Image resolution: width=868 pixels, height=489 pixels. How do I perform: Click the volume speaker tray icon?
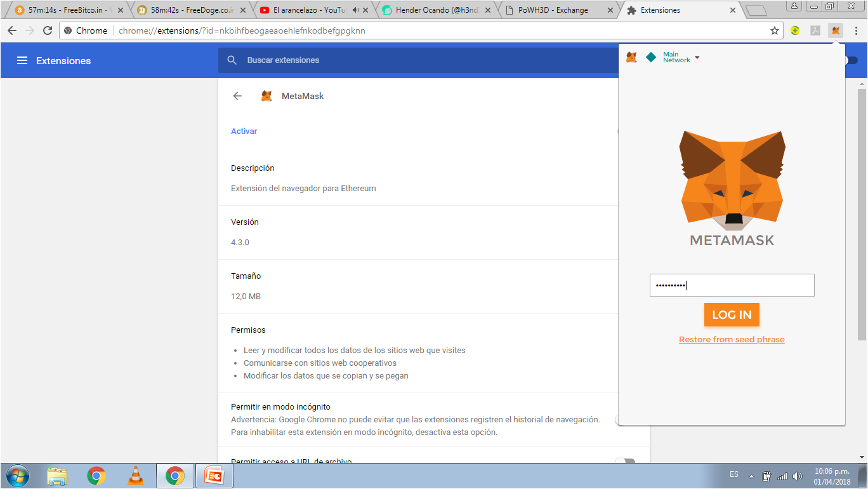tap(798, 476)
